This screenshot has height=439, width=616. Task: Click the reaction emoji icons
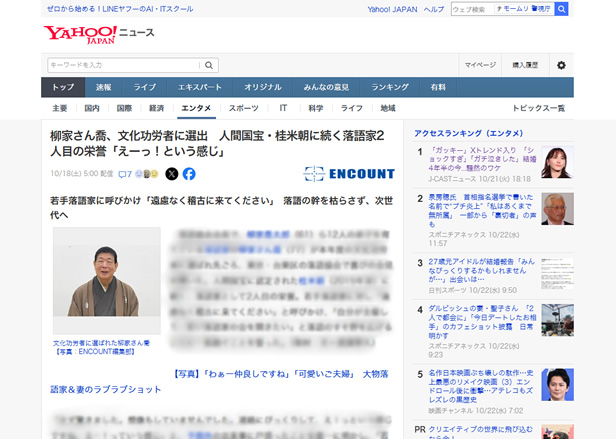click(150, 173)
